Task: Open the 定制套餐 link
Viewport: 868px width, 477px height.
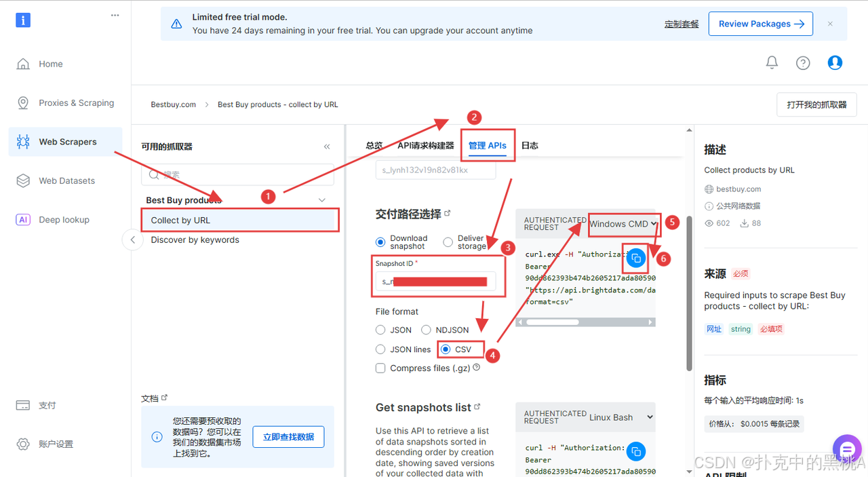Action: click(x=682, y=24)
